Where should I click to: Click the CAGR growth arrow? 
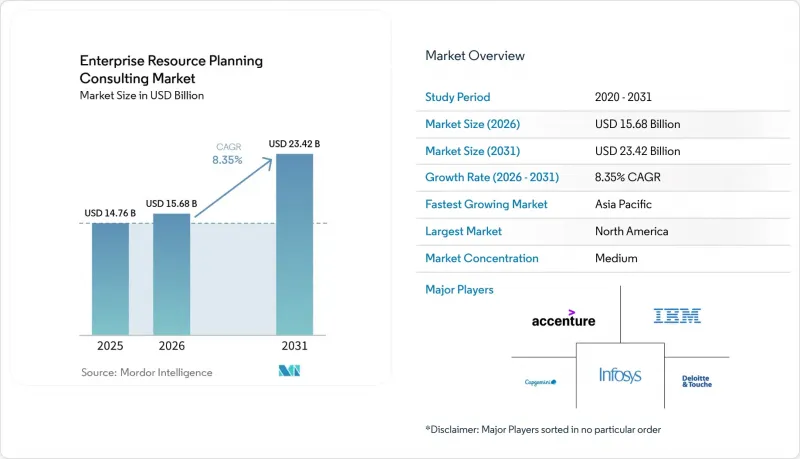[234, 187]
